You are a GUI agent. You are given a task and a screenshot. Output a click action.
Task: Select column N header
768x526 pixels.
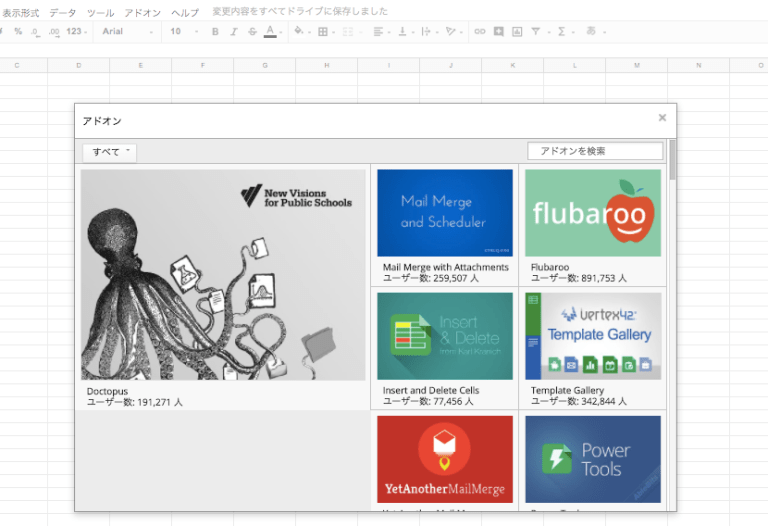coord(698,65)
